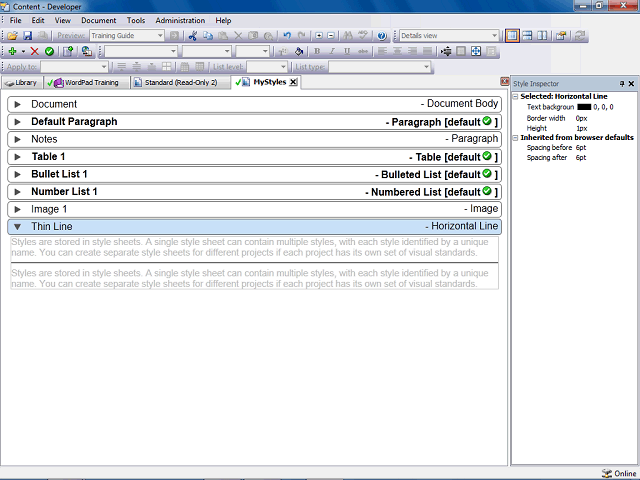
Task: Click the Refresh arrows toolbar icon
Action: [579, 36]
